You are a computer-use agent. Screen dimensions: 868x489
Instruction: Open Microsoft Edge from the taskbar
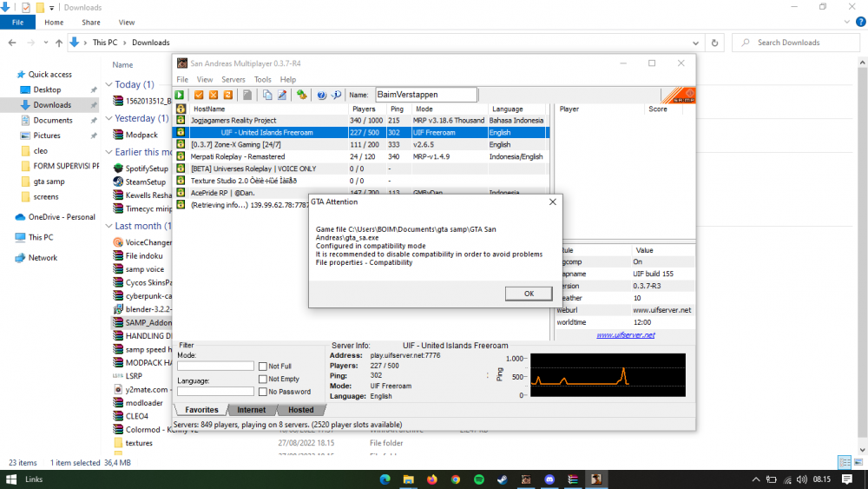tap(385, 479)
